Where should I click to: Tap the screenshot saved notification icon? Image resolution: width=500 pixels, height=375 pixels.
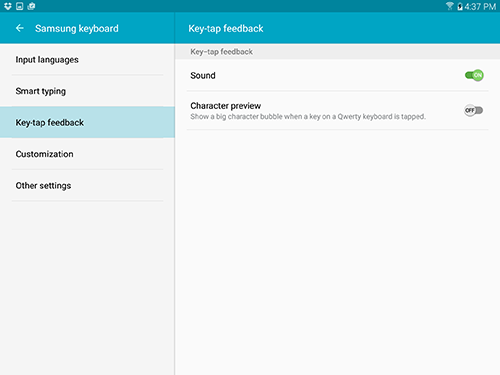pyautogui.click(x=20, y=6)
